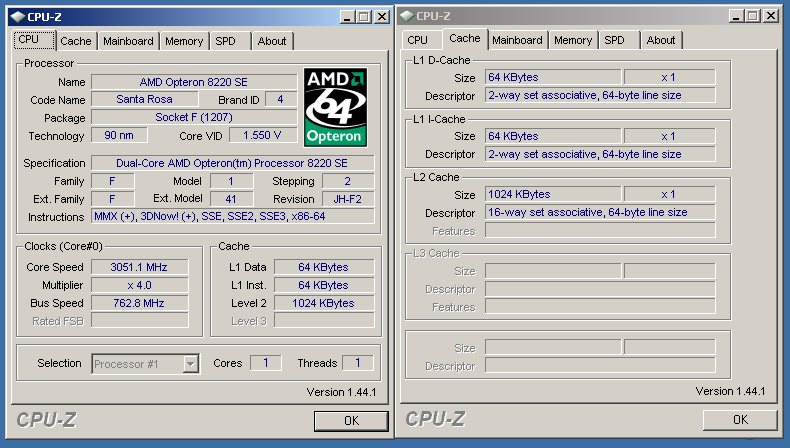Click the Multiplier value x 4.0
This screenshot has height=448, width=790.
click(x=140, y=285)
